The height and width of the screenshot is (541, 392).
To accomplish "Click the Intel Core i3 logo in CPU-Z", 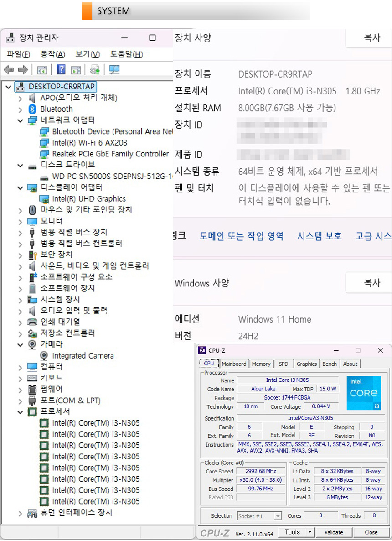I will (x=363, y=393).
